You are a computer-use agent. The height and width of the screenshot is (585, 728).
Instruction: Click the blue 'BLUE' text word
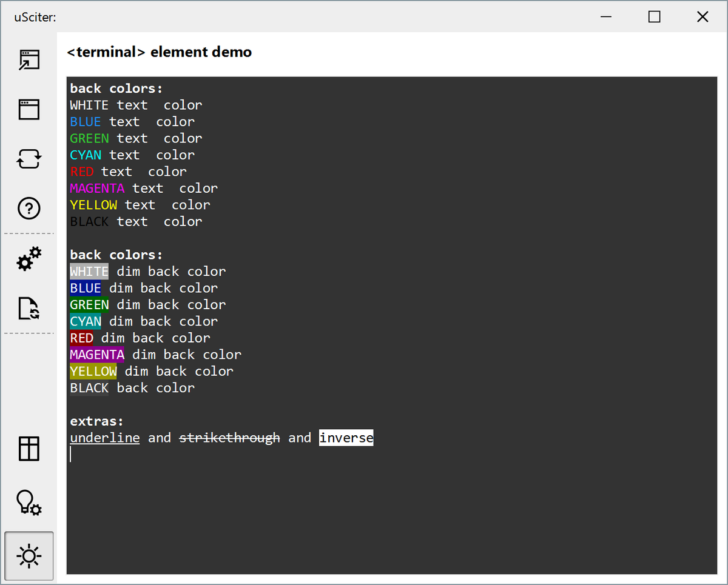pyautogui.click(x=86, y=122)
